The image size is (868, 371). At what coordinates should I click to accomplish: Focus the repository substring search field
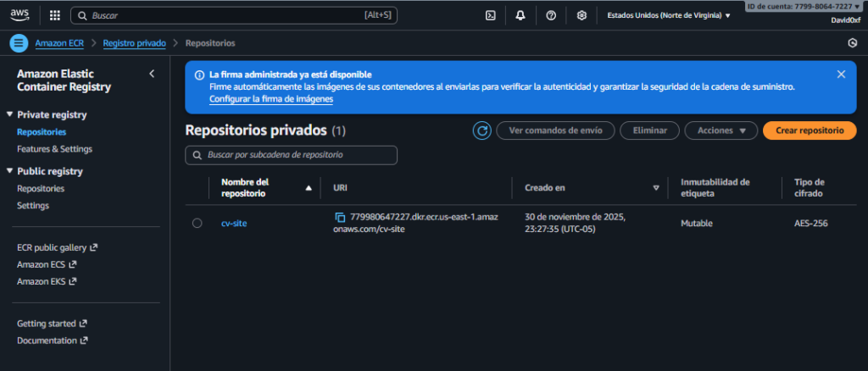click(x=291, y=155)
